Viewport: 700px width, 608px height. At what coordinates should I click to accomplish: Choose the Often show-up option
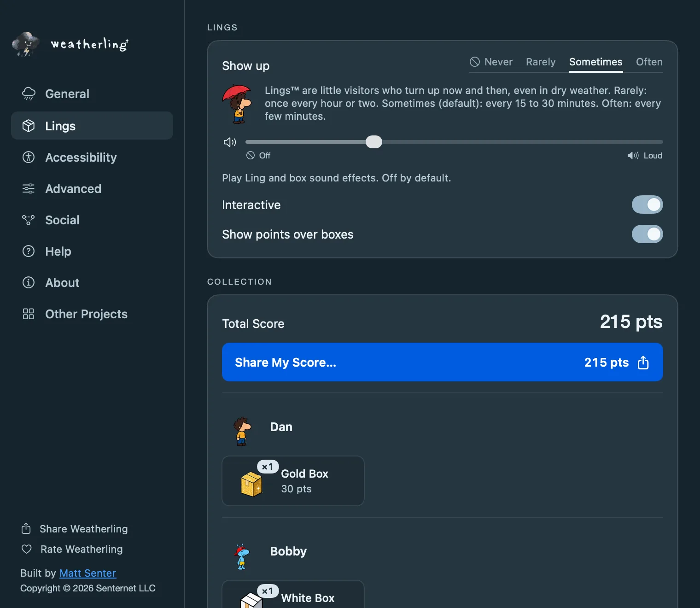tap(649, 62)
